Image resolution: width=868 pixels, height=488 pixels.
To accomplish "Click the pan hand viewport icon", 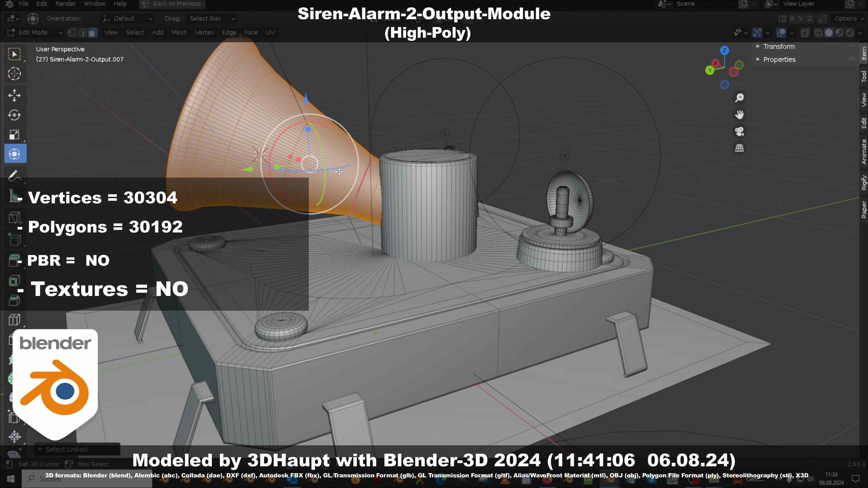I will [739, 115].
